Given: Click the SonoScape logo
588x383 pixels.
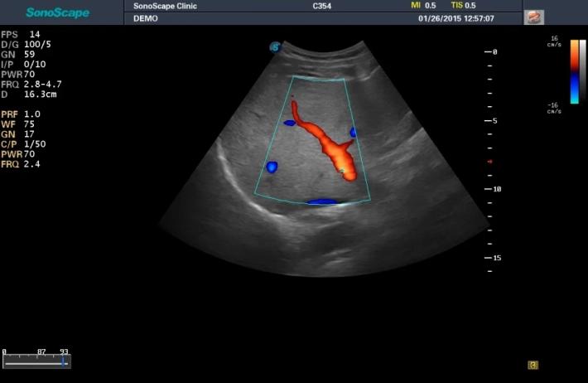Looking at the screenshot, I should pos(57,12).
